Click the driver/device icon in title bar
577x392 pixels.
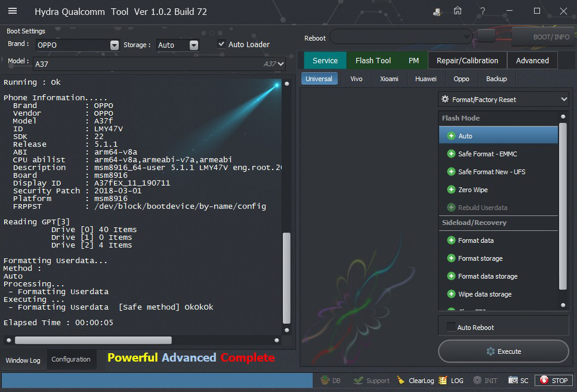coord(437,12)
